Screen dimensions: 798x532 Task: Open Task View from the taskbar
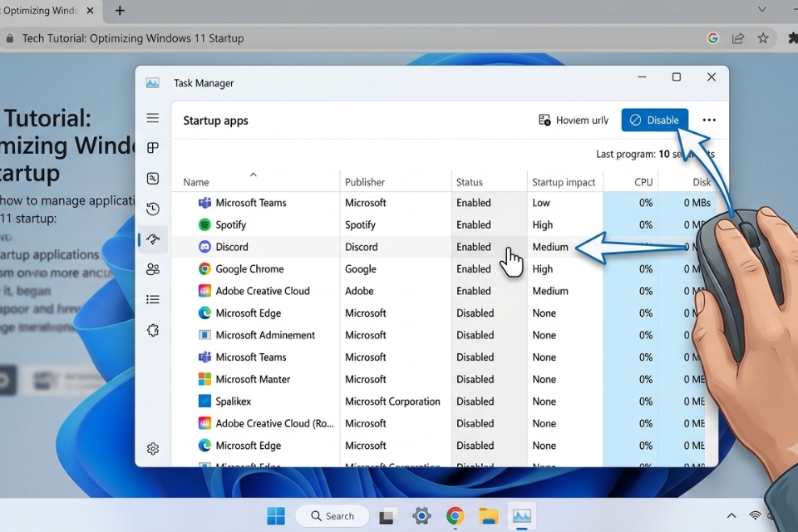coord(387,516)
